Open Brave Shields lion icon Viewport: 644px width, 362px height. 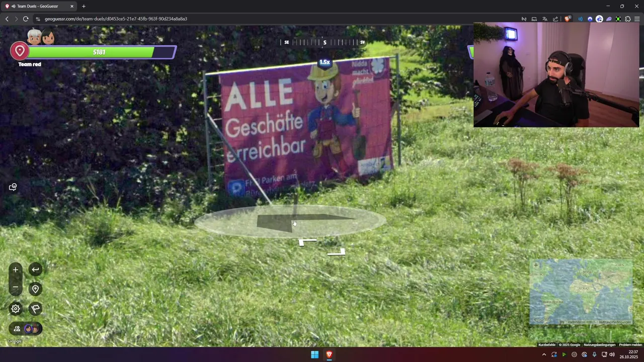(567, 19)
